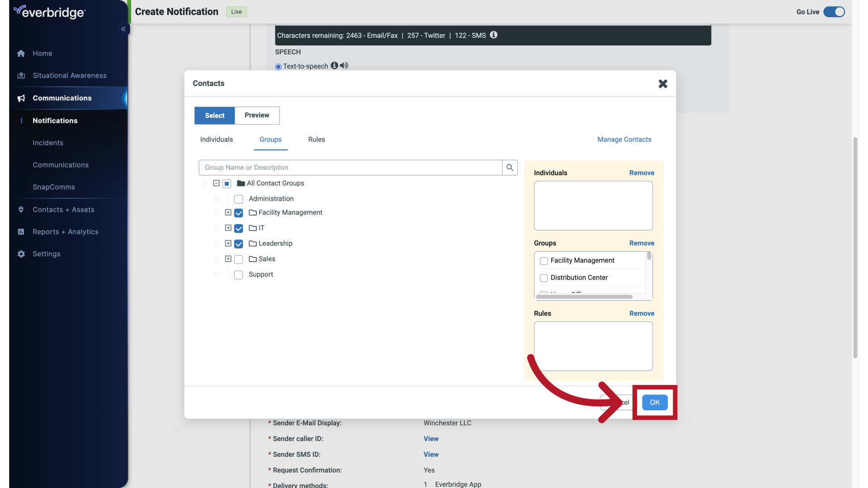
Task: Switch to the Preview tab
Action: (x=257, y=116)
